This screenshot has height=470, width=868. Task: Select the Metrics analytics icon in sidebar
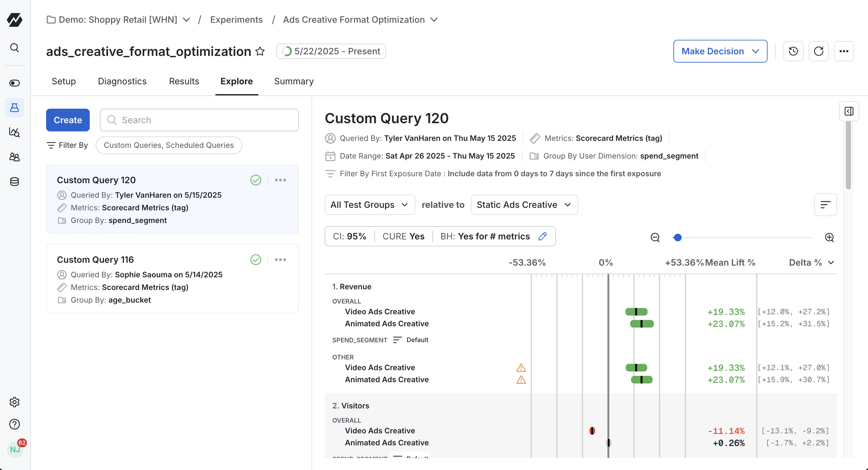(x=15, y=132)
